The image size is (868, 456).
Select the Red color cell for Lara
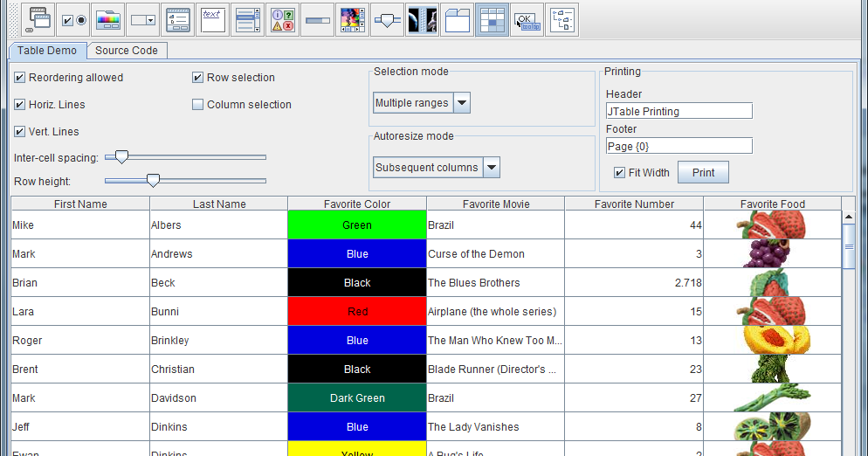(357, 311)
